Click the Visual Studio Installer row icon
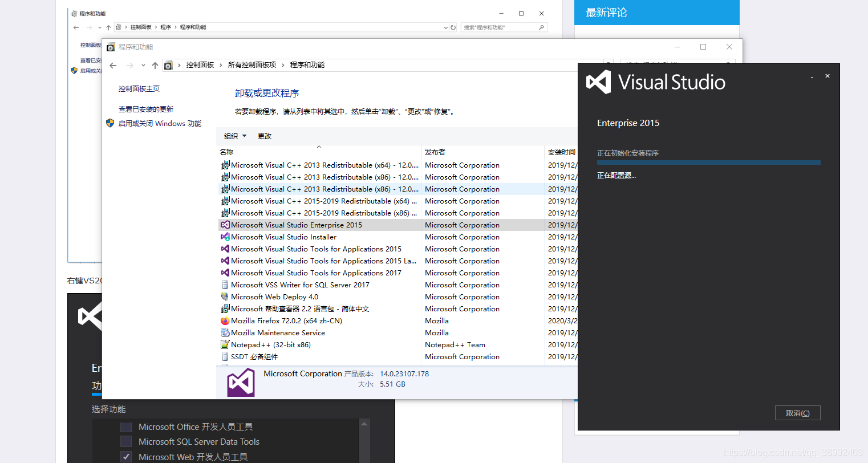This screenshot has width=868, height=463. tap(225, 237)
